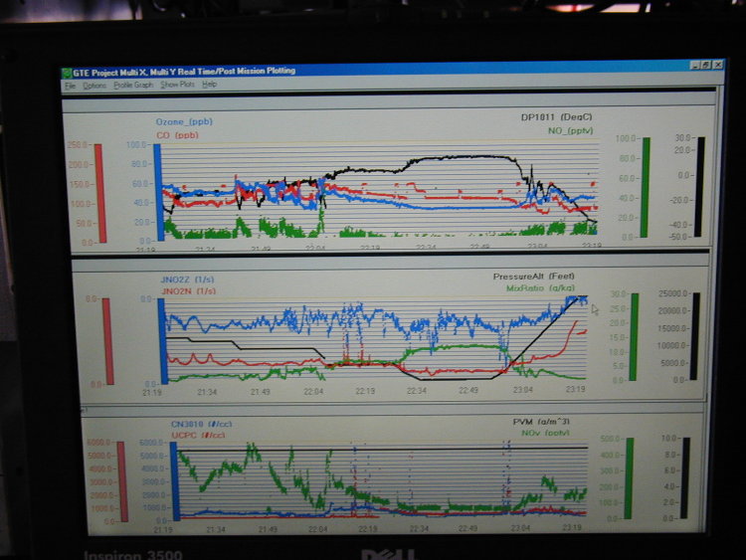
Task: Click the blue JNO2Z axis color bar
Action: click(x=163, y=341)
